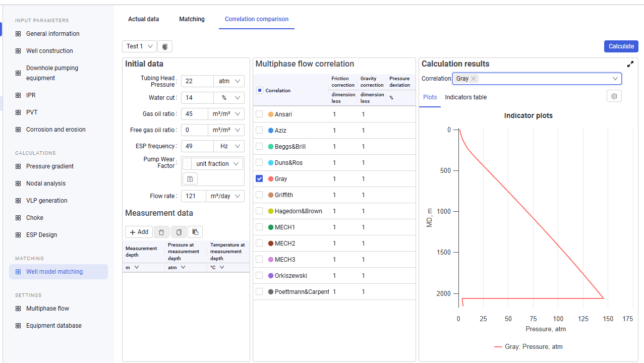The width and height of the screenshot is (644, 363).
Task: Click the copy icon in Measurement data toolbar
Action: 179,232
